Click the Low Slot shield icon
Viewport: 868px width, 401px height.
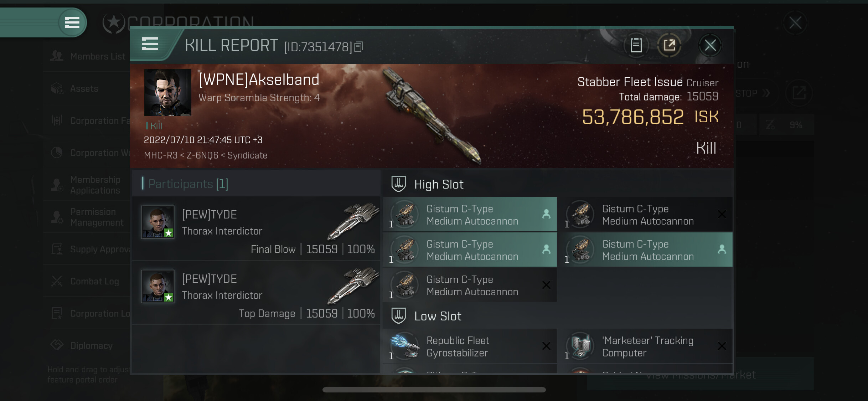(398, 316)
